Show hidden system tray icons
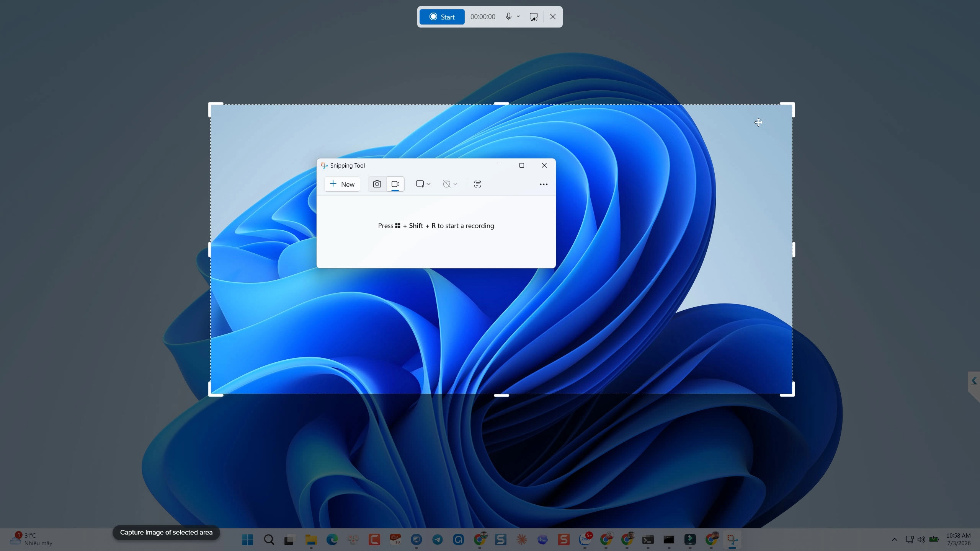The width and height of the screenshot is (980, 551). pyautogui.click(x=895, y=540)
